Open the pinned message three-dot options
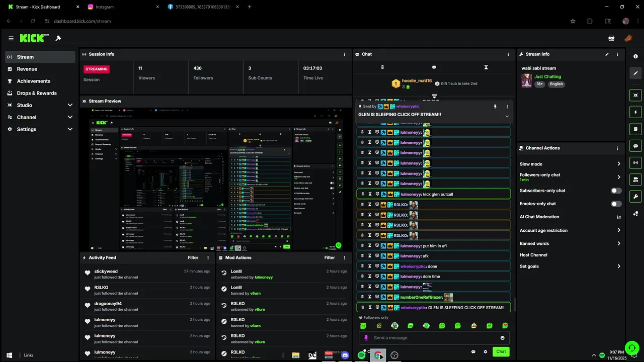Viewport: 644px width, 362px height. coord(507,107)
